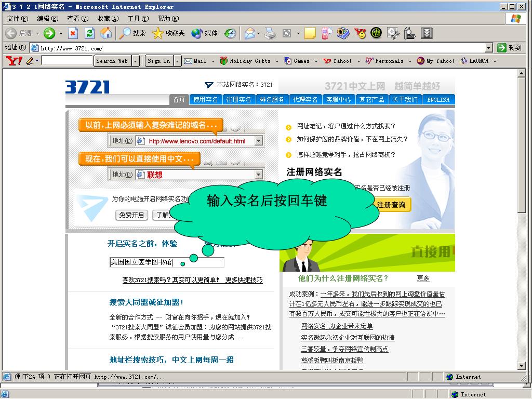Image resolution: width=532 pixels, height=399 pixels.
Task: Open the 搜索 search pane
Action: [132, 33]
